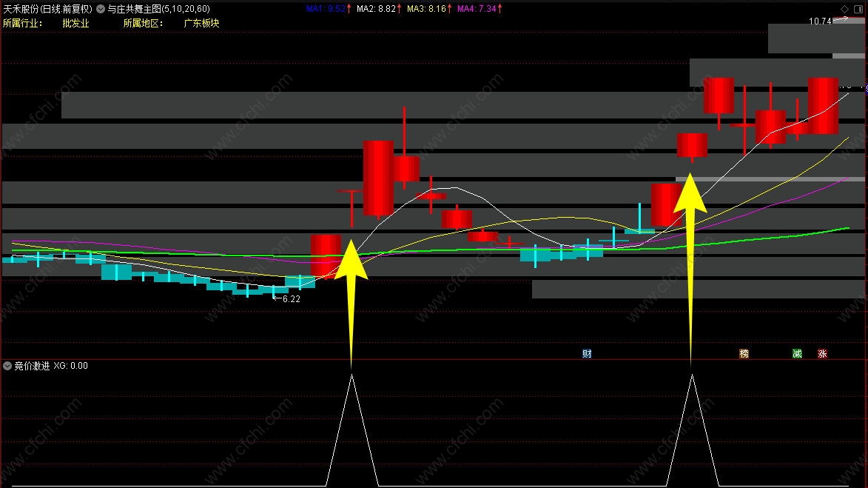Click the 批发业 industry value
Viewport: 868px width, 488px height.
pos(75,23)
